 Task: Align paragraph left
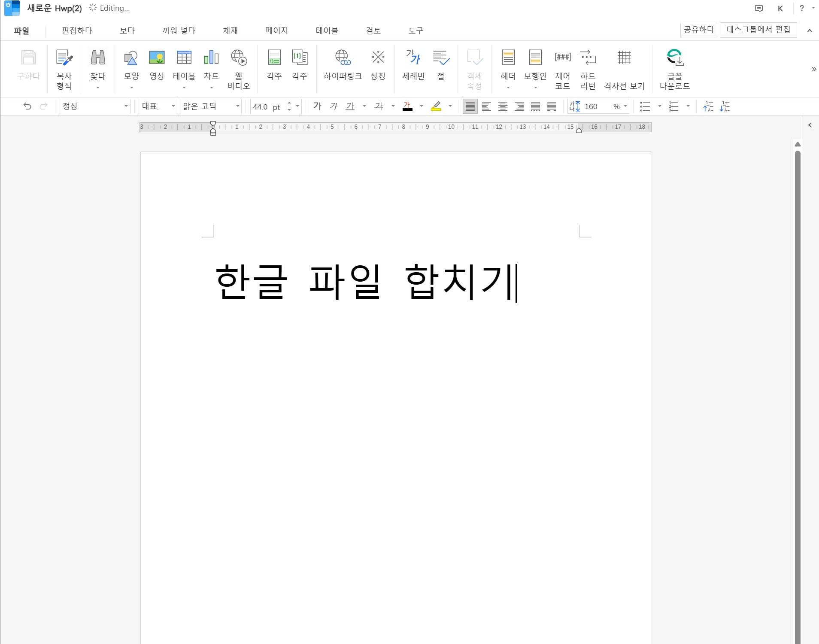486,106
